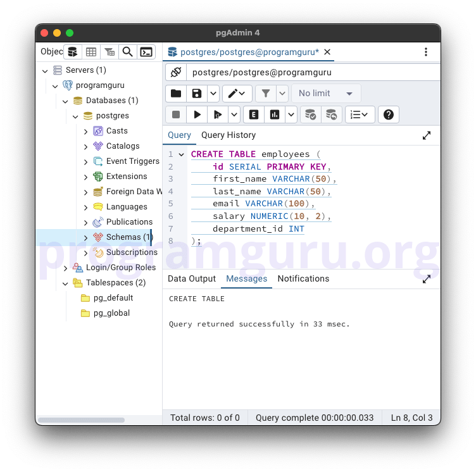The width and height of the screenshot is (476, 472).
Task: Select Foreign Data Wrappers tree item
Action: (134, 192)
